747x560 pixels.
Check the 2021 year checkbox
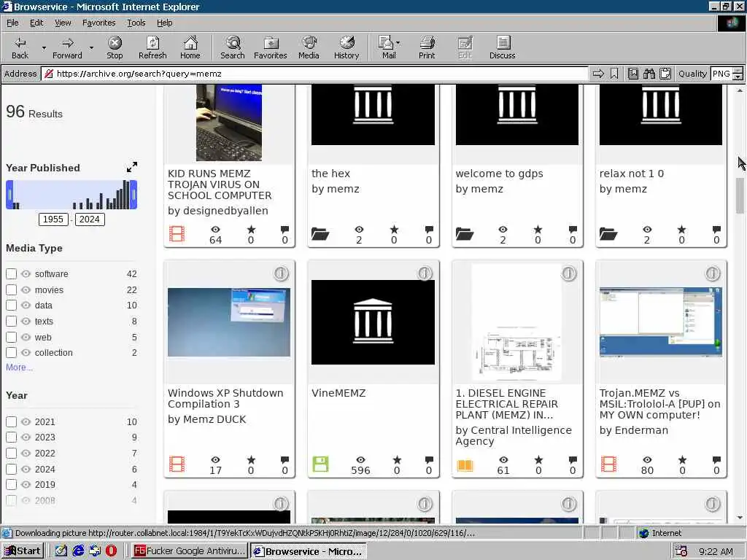[12, 422]
